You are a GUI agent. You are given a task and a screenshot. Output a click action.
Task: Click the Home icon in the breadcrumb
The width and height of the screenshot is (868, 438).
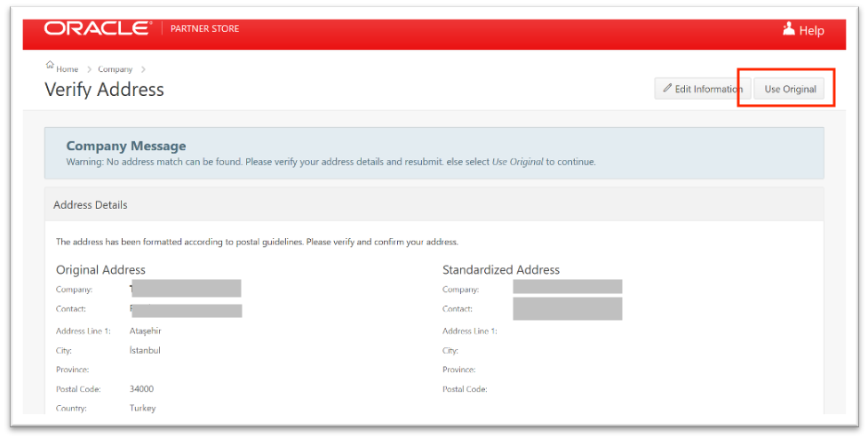tap(50, 68)
